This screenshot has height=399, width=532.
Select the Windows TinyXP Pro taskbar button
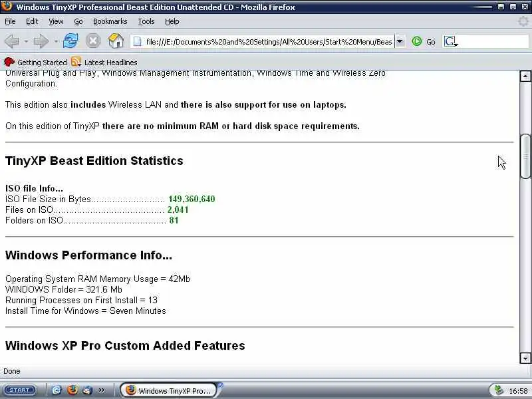tap(168, 390)
